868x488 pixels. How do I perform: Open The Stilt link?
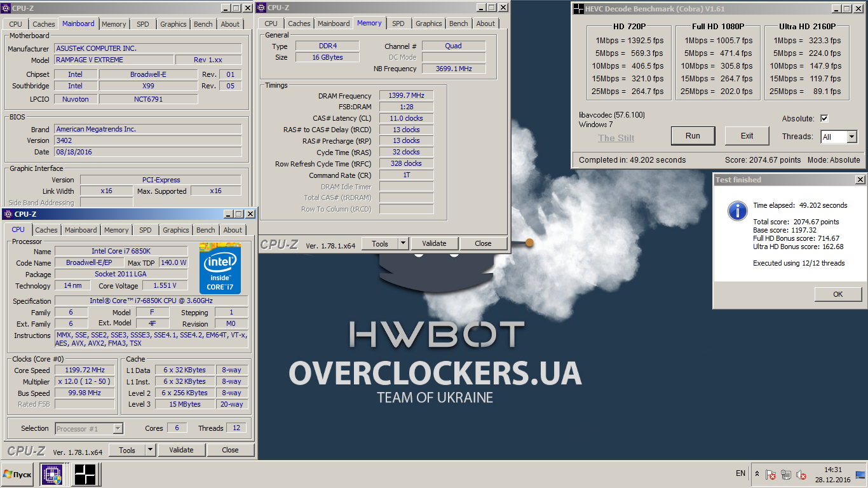pyautogui.click(x=616, y=138)
